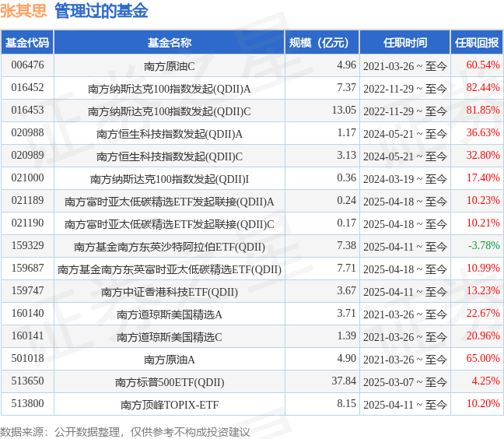Image resolution: width=504 pixels, height=439 pixels.
Task: Click 南方标普500ETF(QDII)
Action: pyautogui.click(x=170, y=382)
